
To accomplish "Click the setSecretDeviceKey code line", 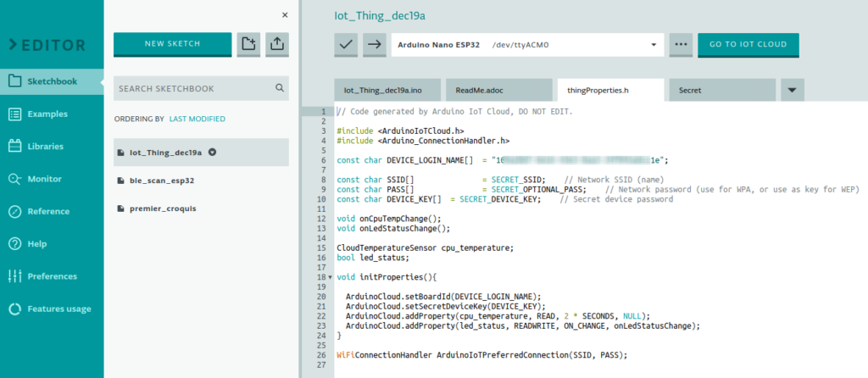I will (446, 305).
